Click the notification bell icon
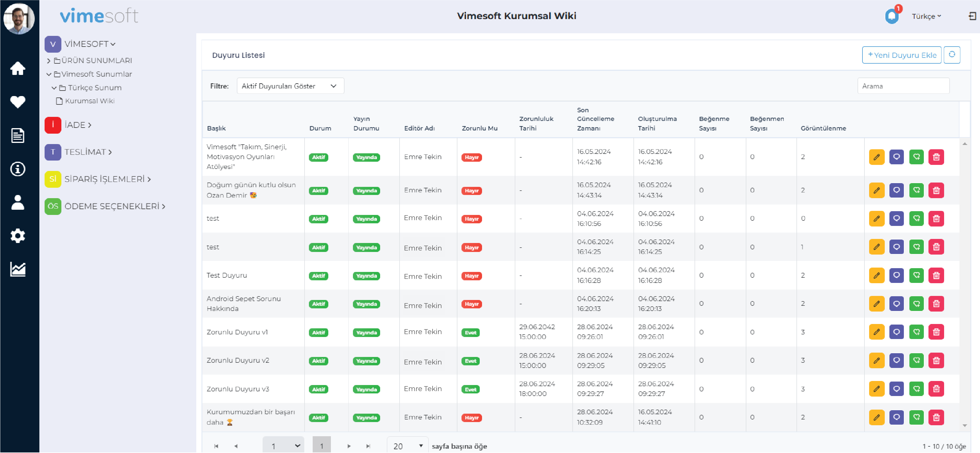Viewport: 980px width, 453px height. coord(892,16)
